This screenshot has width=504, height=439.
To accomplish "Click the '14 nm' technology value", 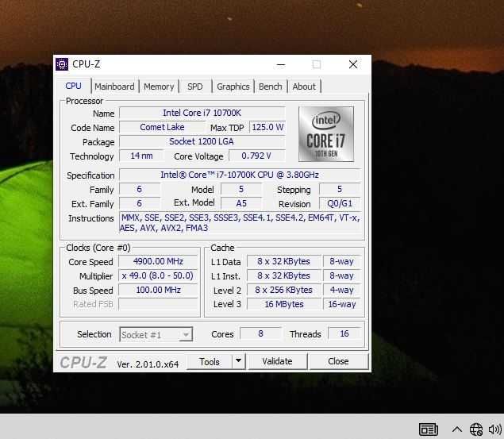I will (141, 156).
